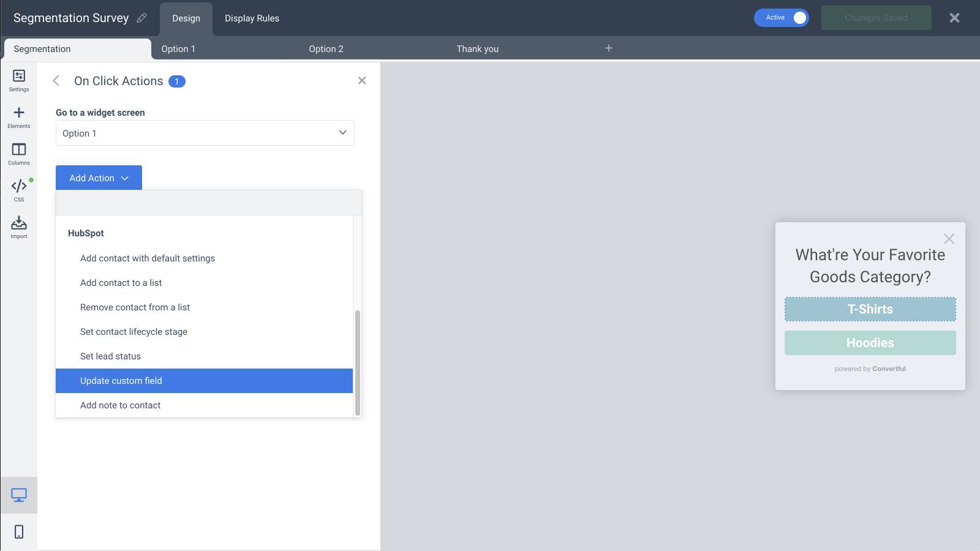This screenshot has width=980, height=551.
Task: Switch to the Thank you screen tab
Action: 477,49
